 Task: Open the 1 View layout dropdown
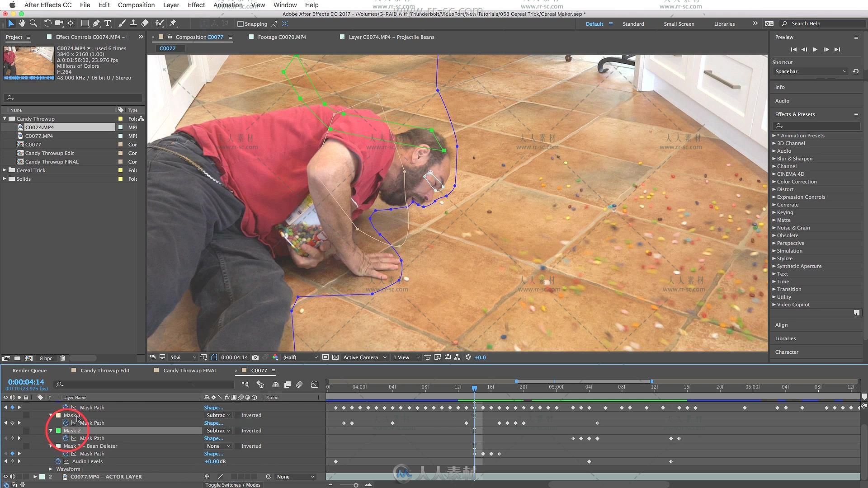coord(406,357)
